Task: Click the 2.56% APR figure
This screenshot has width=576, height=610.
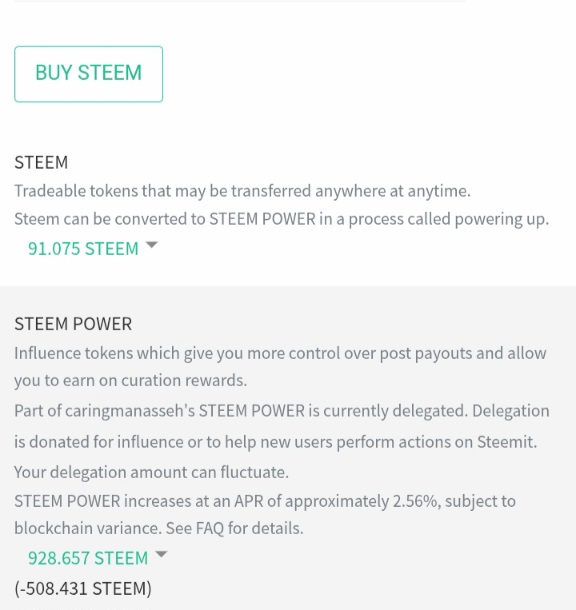Action: click(417, 501)
